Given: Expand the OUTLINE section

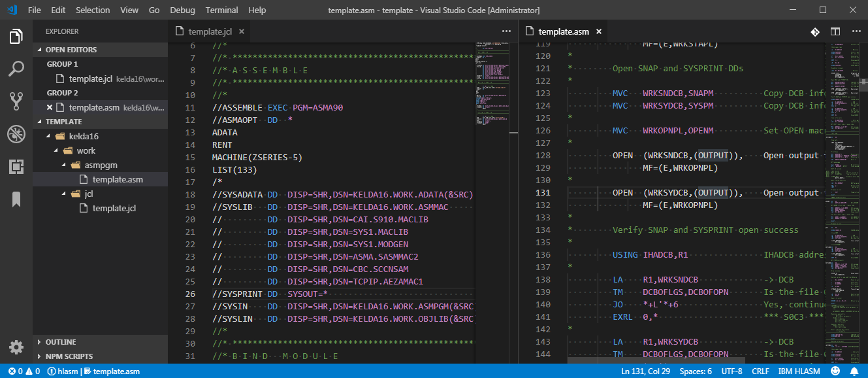Looking at the screenshot, I should (x=61, y=341).
